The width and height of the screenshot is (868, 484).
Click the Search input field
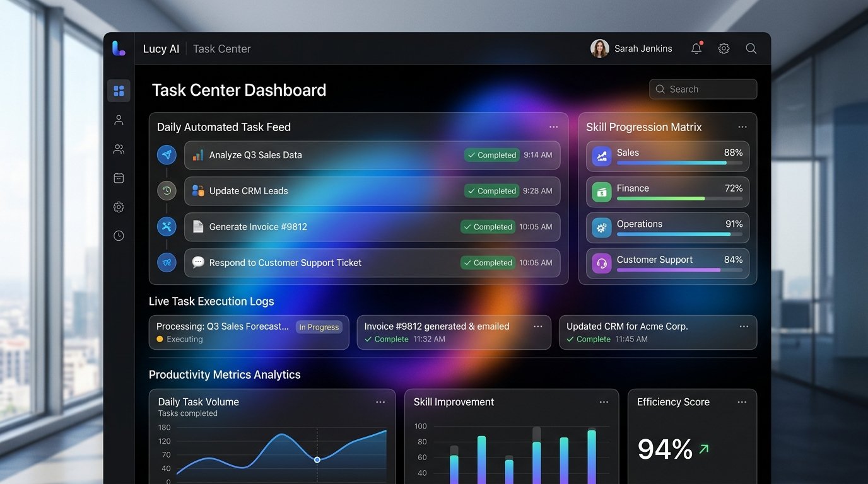(703, 89)
